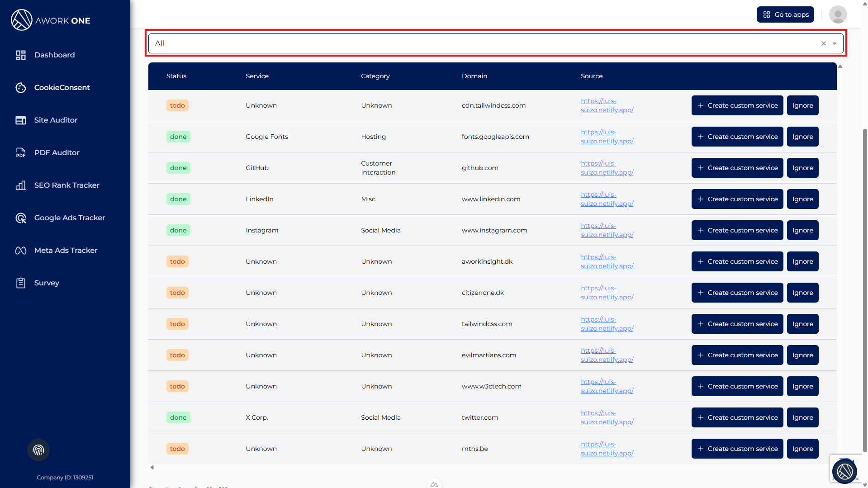Click the Google Ads Tracker icon
This screenshot has height=488, width=868.
point(21,218)
